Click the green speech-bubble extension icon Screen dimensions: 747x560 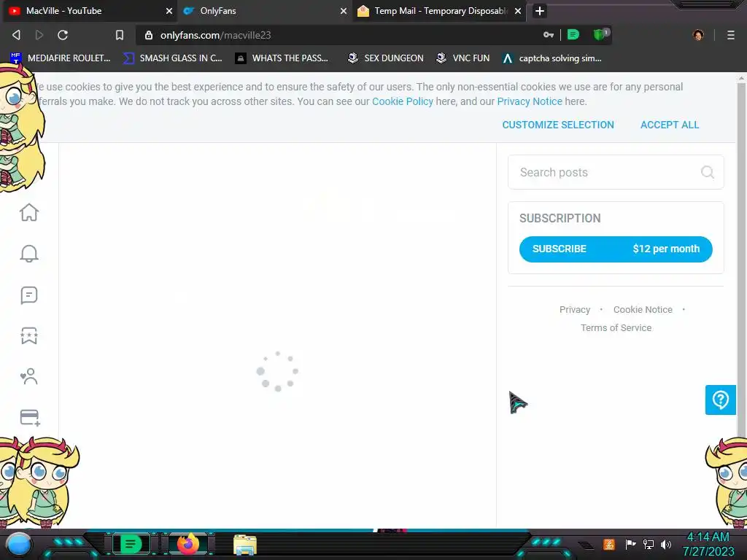click(573, 34)
